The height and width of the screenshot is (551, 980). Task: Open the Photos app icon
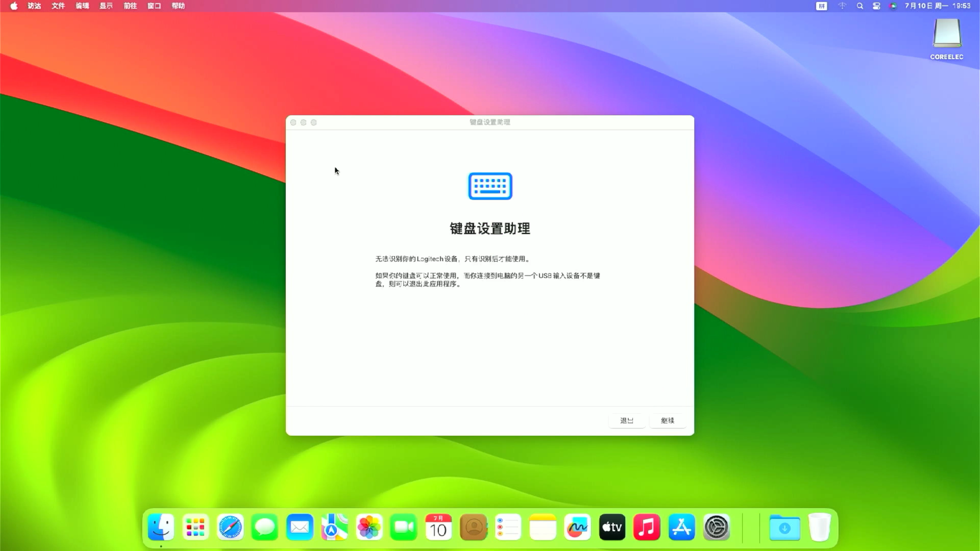point(369,527)
